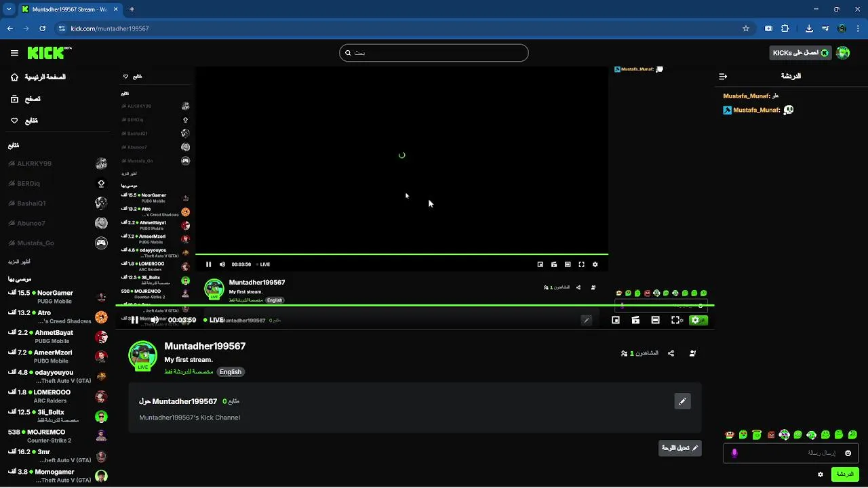Image resolution: width=868 pixels, height=488 pixels.
Task: Click the green Chat send button
Action: [x=845, y=474]
